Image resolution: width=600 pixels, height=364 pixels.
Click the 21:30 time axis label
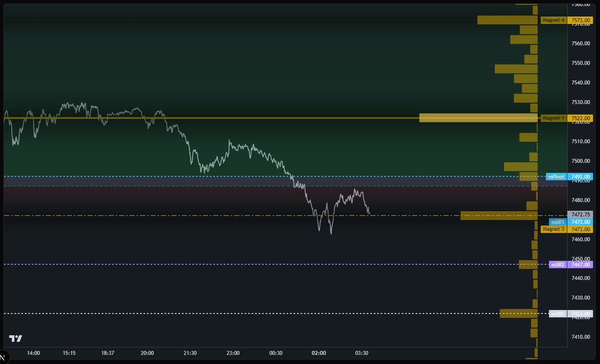pos(190,353)
